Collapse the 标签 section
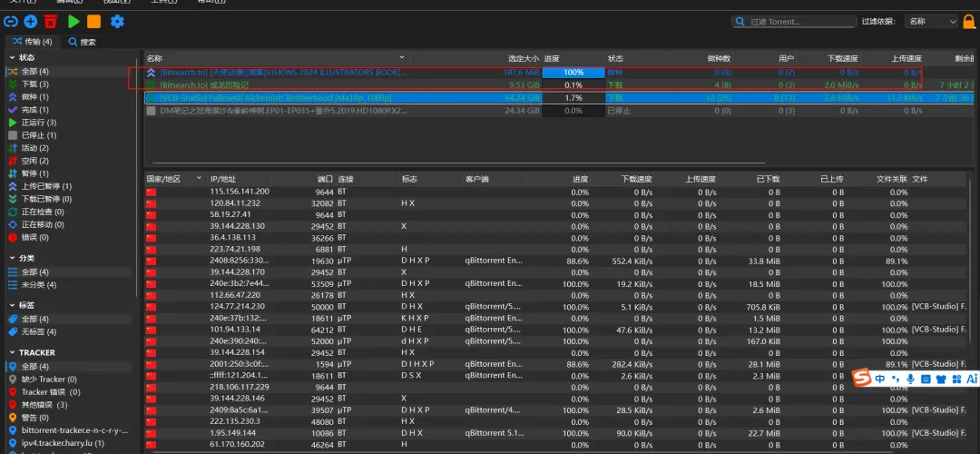Image resolution: width=980 pixels, height=454 pixels. point(13,305)
